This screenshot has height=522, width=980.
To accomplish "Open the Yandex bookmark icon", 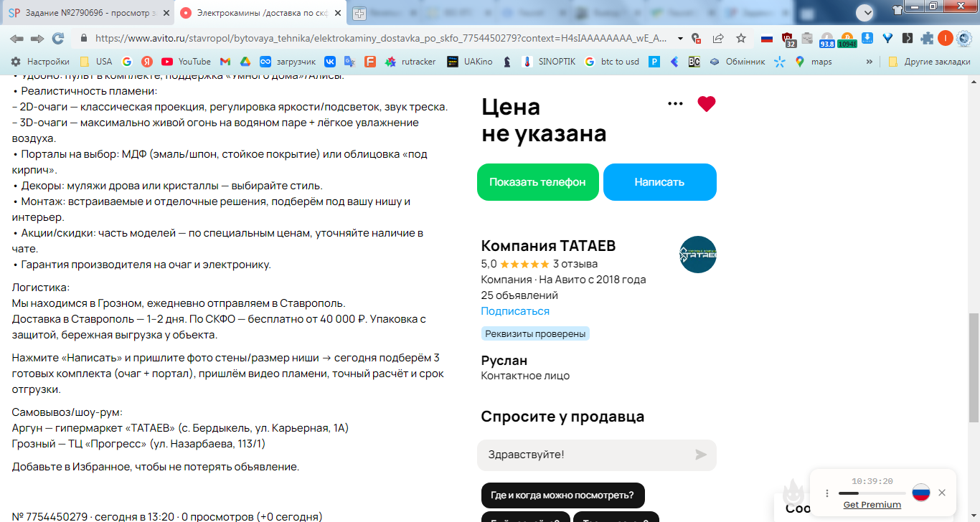I will 146,62.
